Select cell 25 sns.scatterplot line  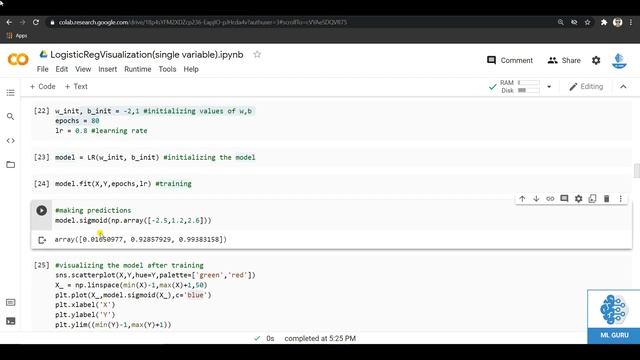155,275
